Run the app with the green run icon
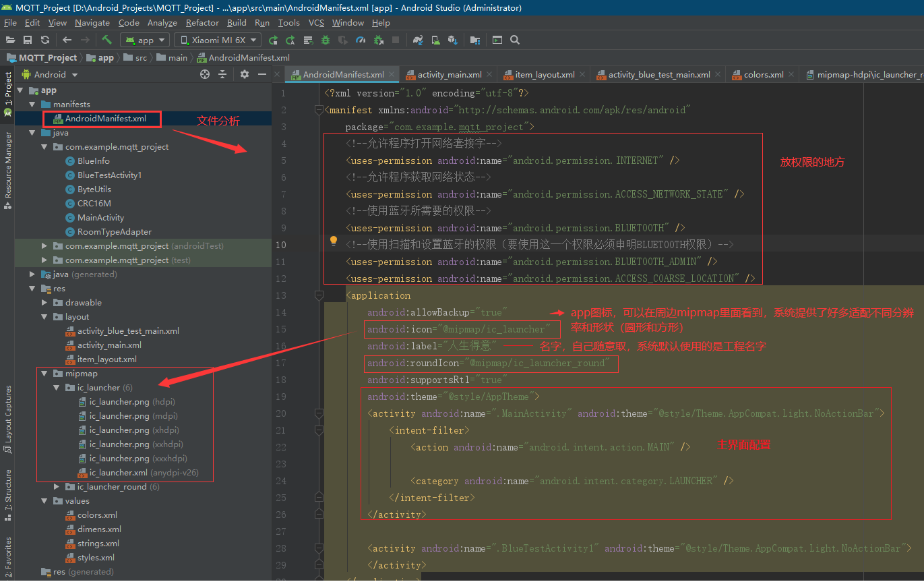924x582 pixels. [x=273, y=40]
